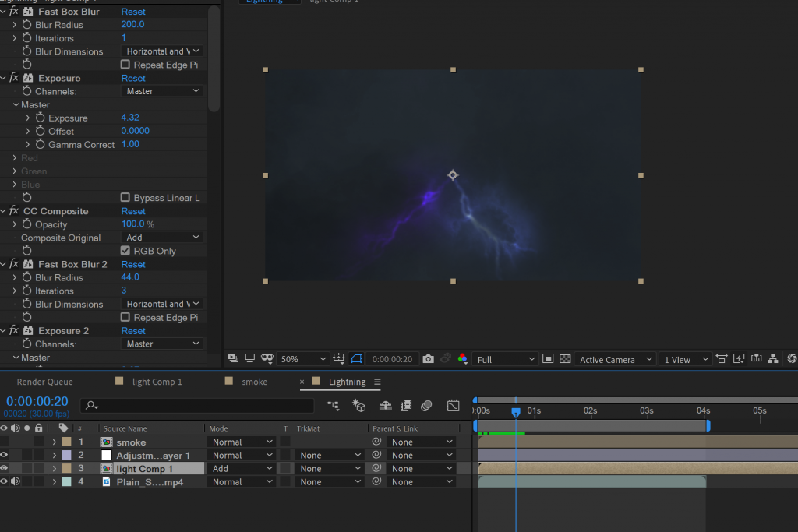Open the 1 View layout dropdown

coord(685,359)
